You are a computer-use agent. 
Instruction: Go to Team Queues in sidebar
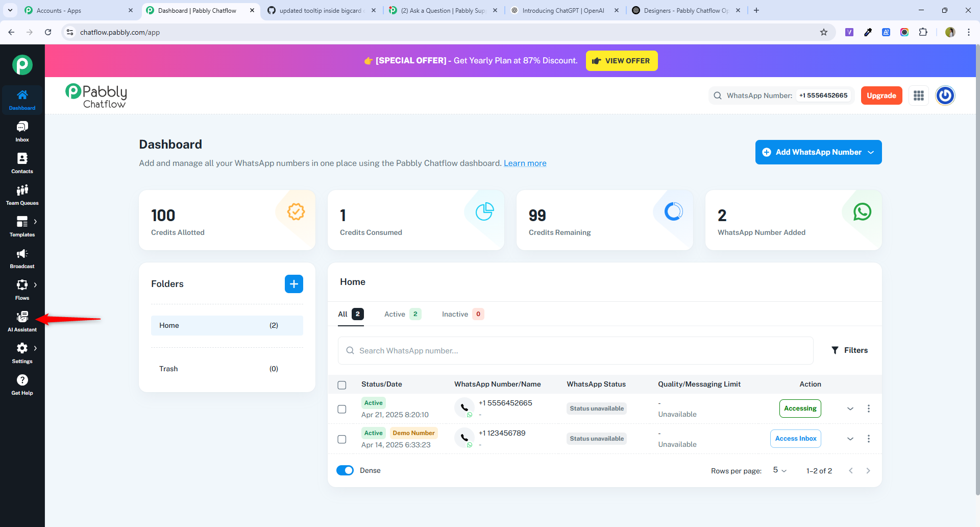(22, 195)
